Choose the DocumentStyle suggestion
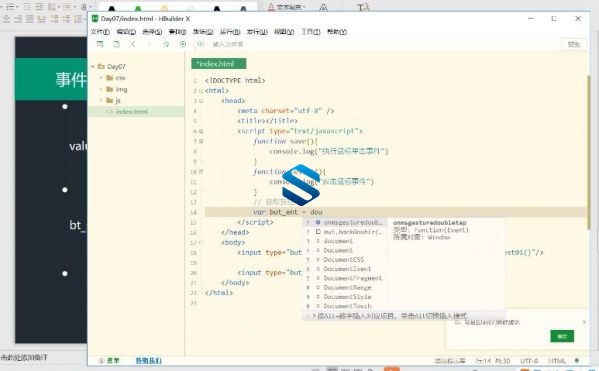This screenshot has height=371, width=599. point(346,297)
